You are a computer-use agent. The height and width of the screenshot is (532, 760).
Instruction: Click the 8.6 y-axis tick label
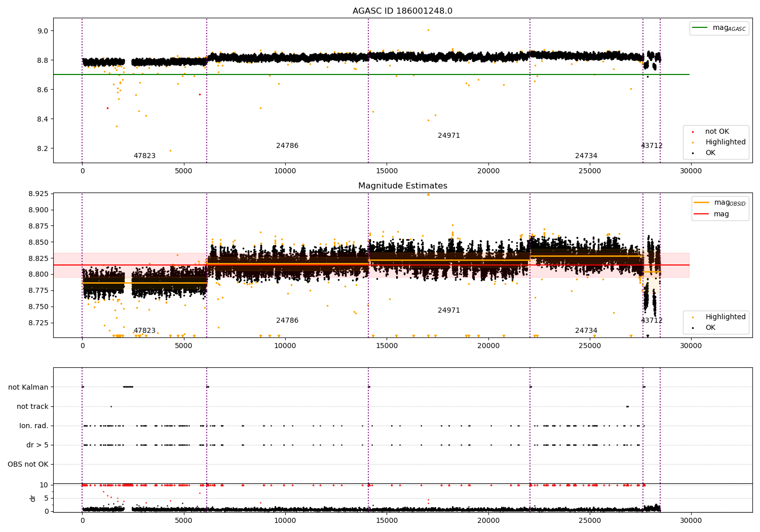click(x=43, y=90)
